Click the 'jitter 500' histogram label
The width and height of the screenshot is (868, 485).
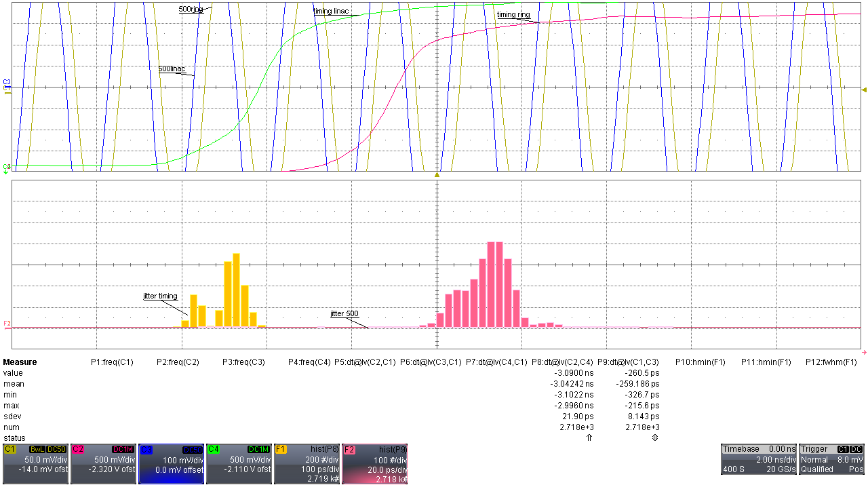point(344,313)
